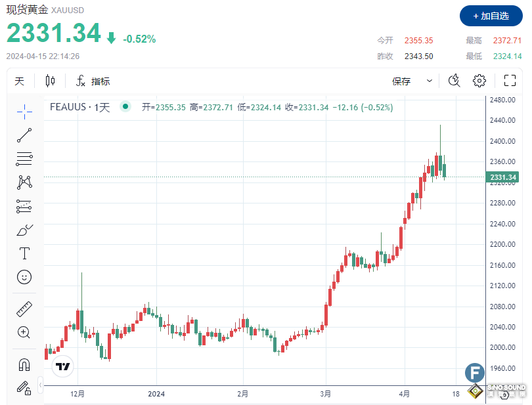Image resolution: width=532 pixels, height=405 pixels.
Task: Open the 保存 save dropdown arrow
Action: (x=430, y=81)
